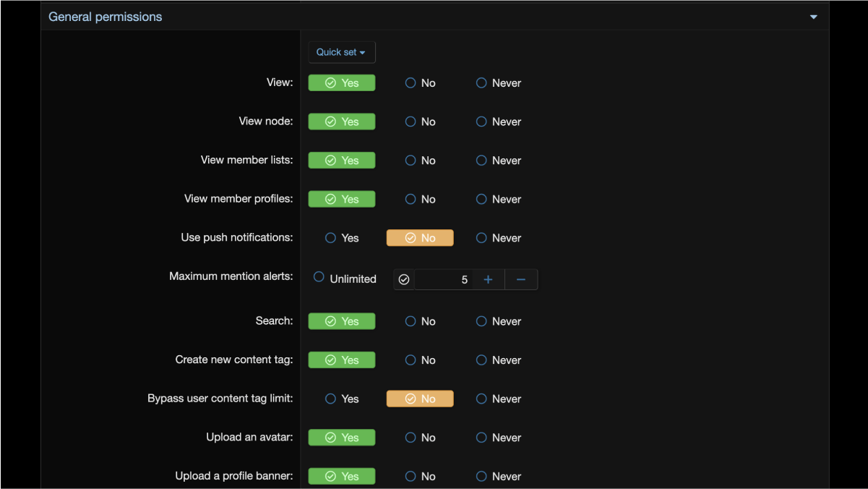The height and width of the screenshot is (489, 868).
Task: Select Never for Upload a profile banner
Action: 498,476
